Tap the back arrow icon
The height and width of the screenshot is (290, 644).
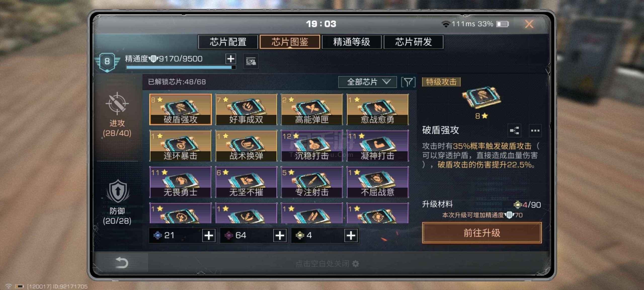(122, 263)
